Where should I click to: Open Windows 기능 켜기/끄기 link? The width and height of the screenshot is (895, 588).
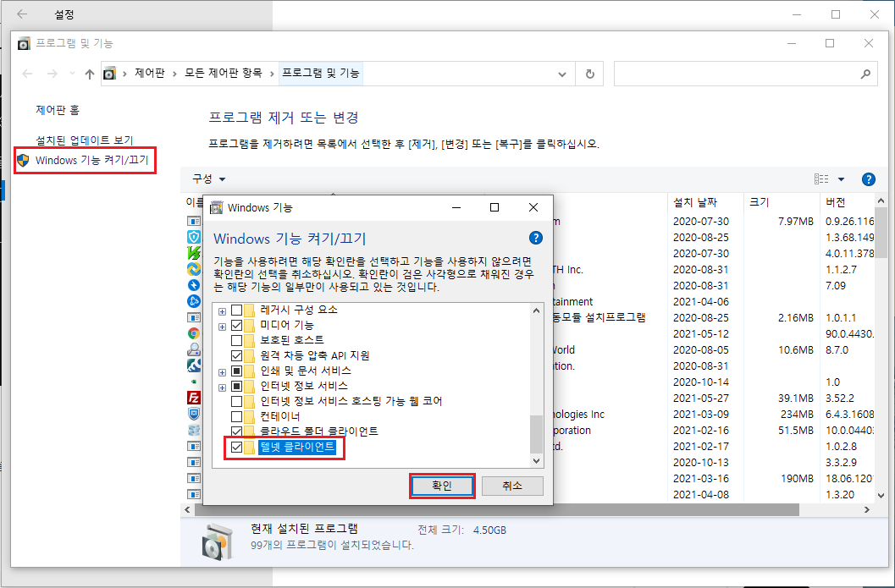click(92, 160)
